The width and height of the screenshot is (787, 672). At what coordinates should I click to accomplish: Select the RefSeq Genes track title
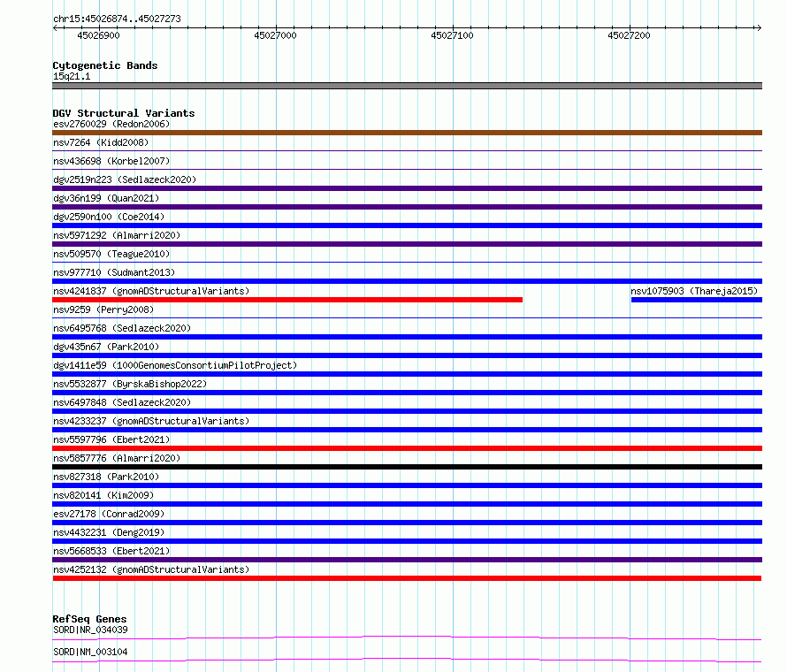pyautogui.click(x=90, y=619)
